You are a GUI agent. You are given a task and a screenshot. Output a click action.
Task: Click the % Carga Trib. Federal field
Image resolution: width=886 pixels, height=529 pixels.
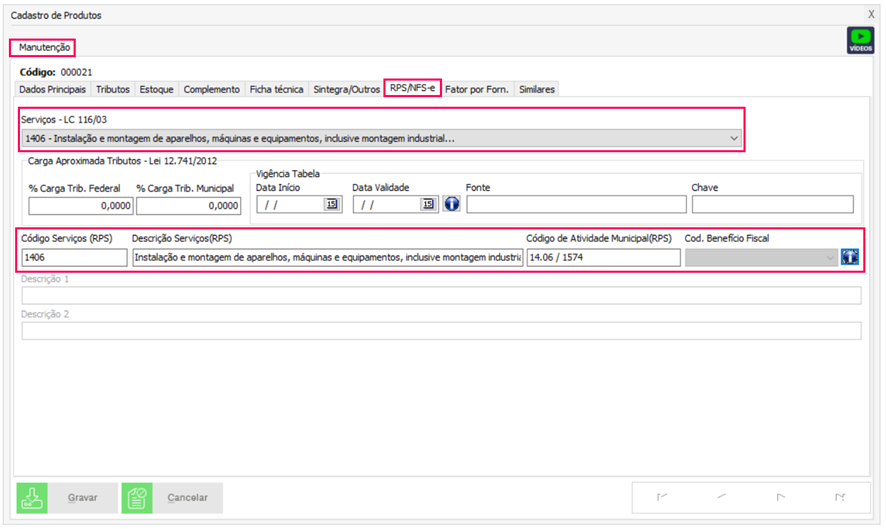pos(81,205)
